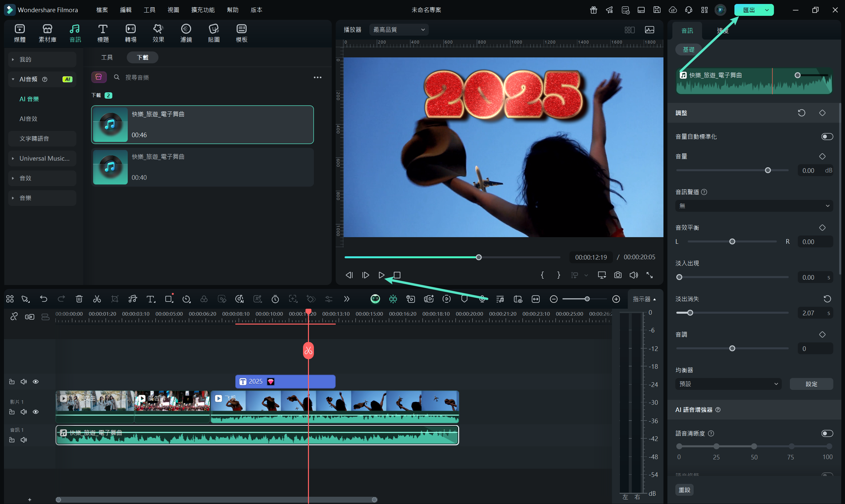Click the fullscreen arrows icon in player
The image size is (845, 504).
[x=649, y=275]
